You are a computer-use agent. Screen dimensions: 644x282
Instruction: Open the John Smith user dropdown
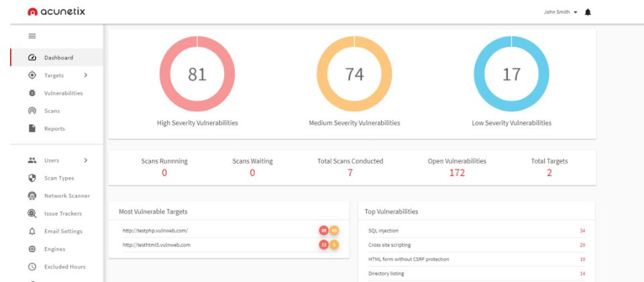click(x=561, y=12)
